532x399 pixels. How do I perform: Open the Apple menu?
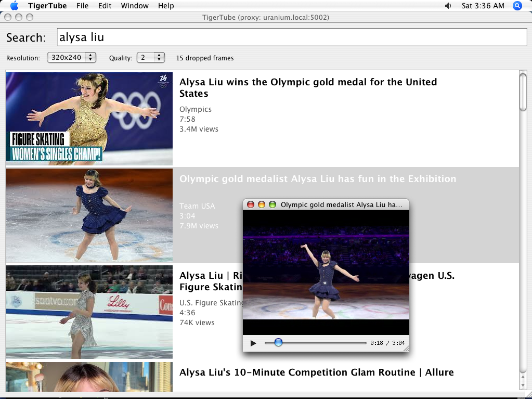[14, 6]
